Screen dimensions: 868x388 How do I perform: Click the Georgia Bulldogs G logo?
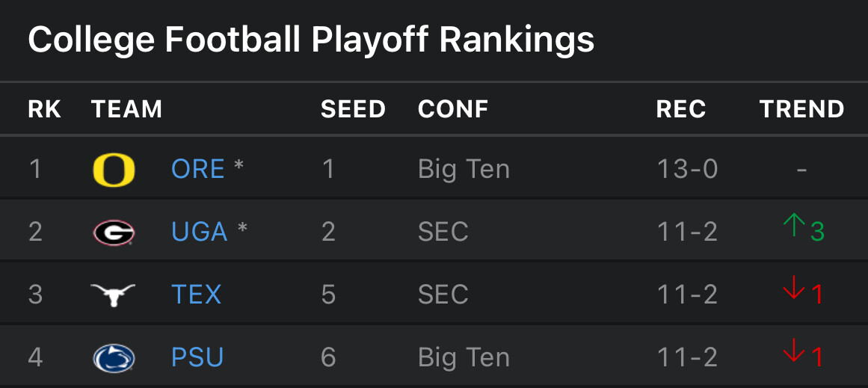114,232
